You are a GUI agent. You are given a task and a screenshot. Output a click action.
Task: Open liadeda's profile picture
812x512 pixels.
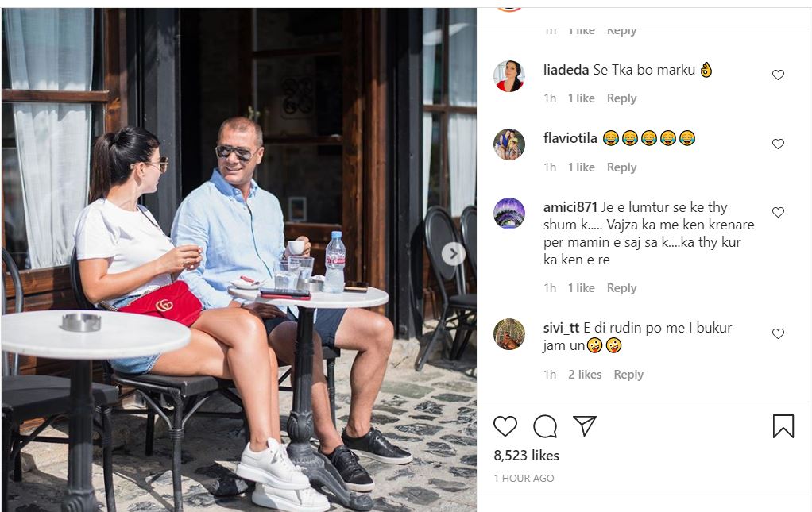coord(509,76)
